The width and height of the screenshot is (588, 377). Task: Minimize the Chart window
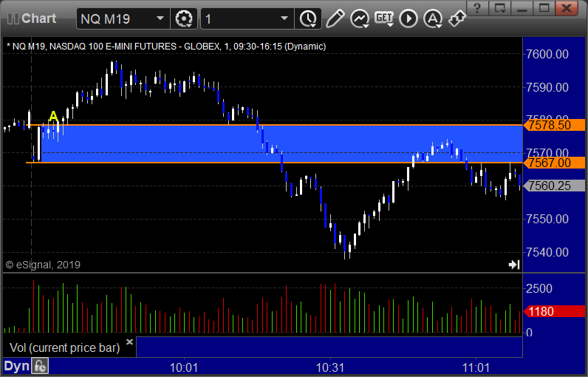(x=522, y=8)
